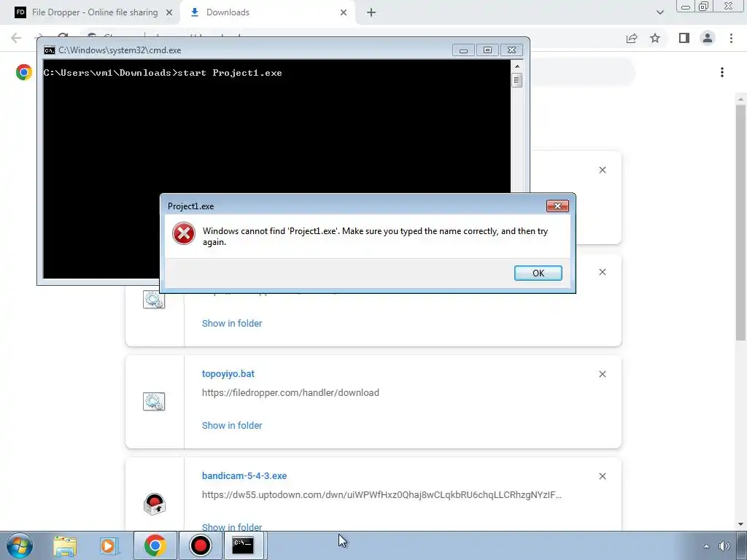Open the Windows Start menu
This screenshot has width=747, height=560.
[x=20, y=545]
